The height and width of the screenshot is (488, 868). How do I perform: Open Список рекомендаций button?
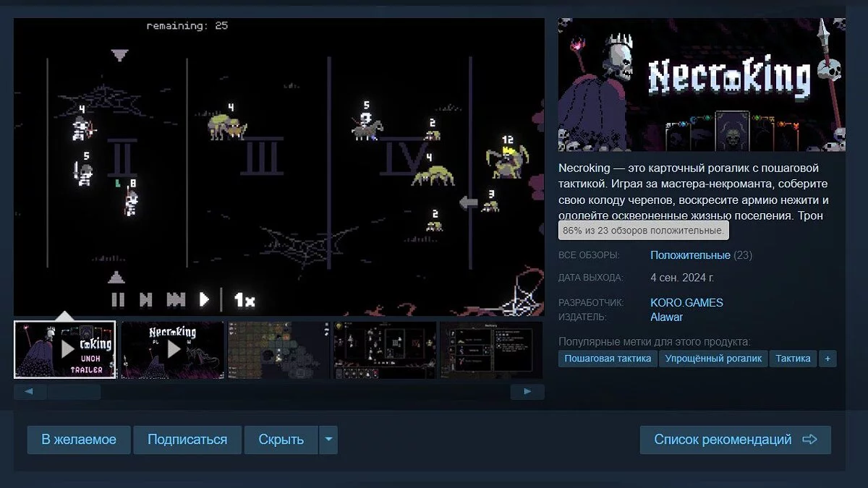coord(736,440)
